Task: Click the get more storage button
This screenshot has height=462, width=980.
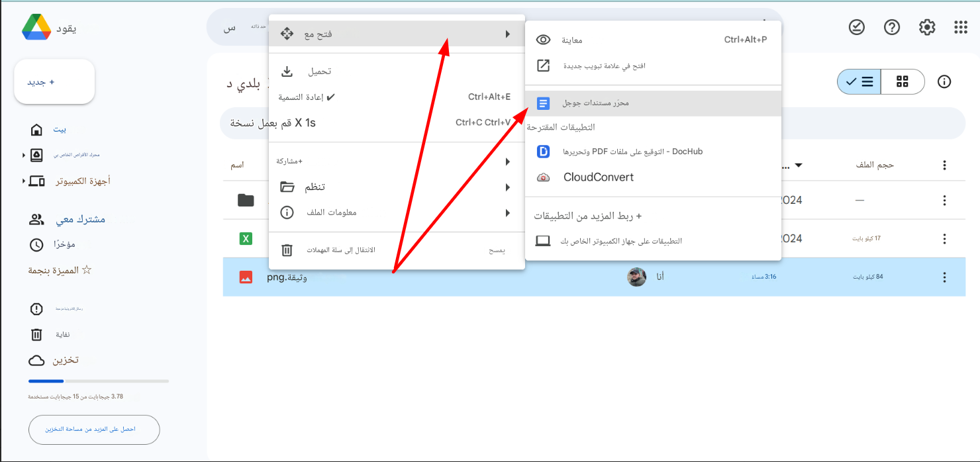Action: tap(94, 430)
